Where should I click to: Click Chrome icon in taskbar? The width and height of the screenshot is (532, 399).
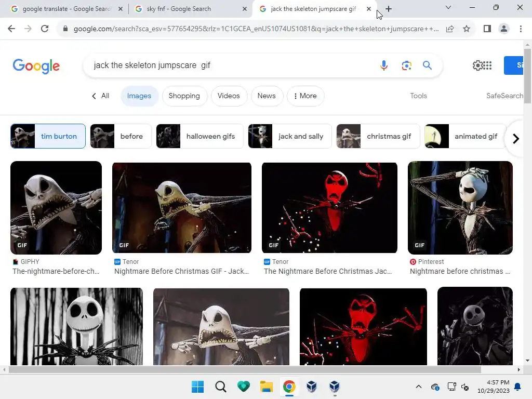pyautogui.click(x=289, y=387)
